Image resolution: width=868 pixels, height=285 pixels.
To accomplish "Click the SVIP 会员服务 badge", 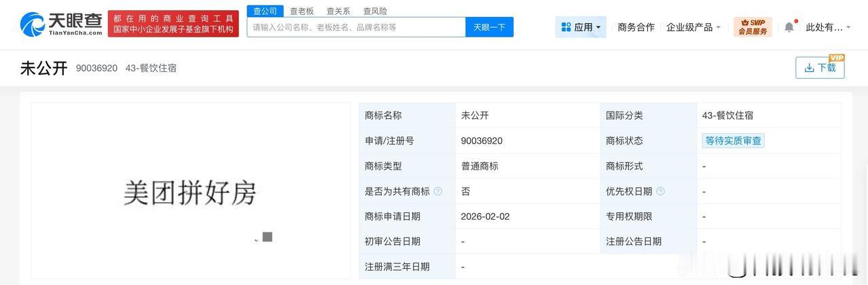I will [753, 27].
